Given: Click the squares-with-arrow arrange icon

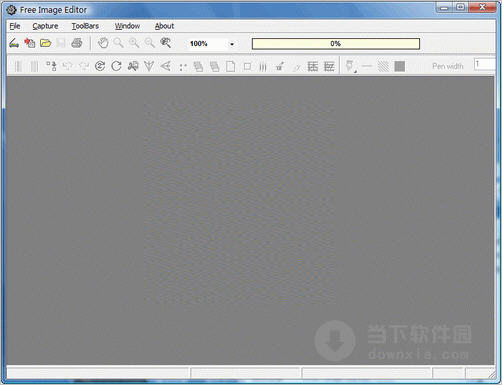Looking at the screenshot, I should tap(51, 66).
